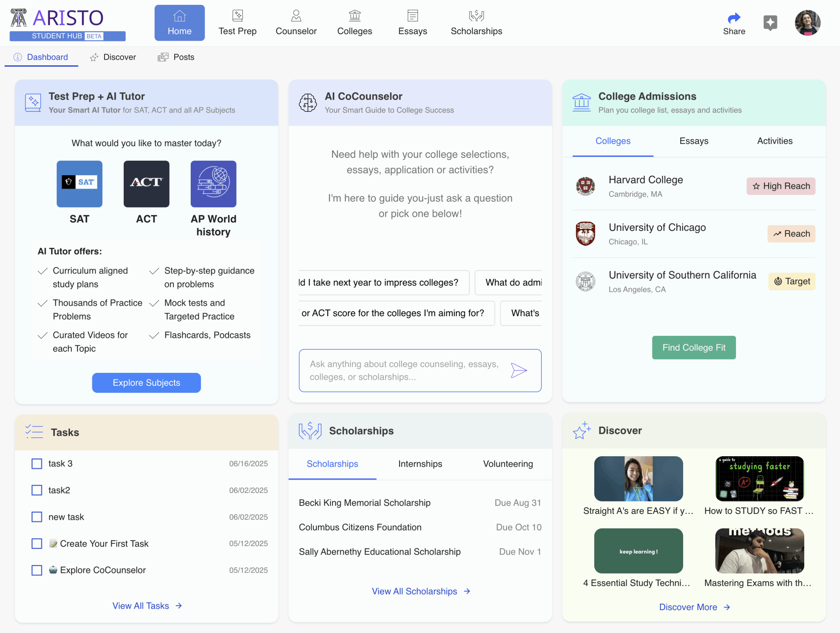This screenshot has width=840, height=633.
Task: Check the 'new task' checkbox
Action: click(37, 517)
